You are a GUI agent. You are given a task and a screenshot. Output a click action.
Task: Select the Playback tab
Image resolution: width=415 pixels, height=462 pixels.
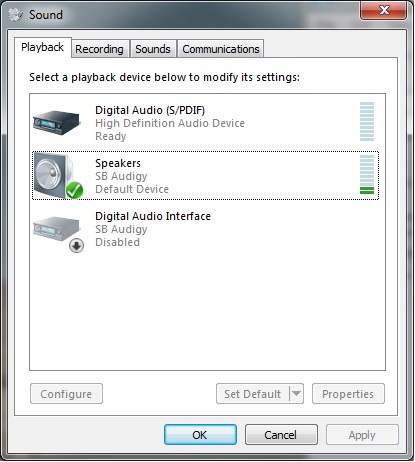pyautogui.click(x=42, y=47)
